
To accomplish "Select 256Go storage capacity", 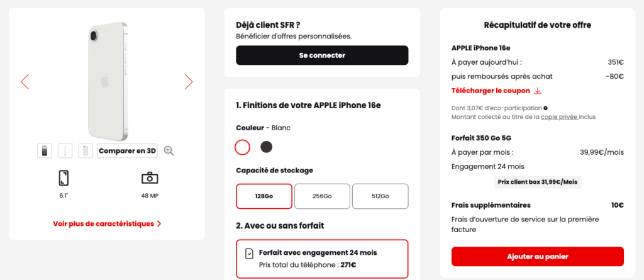I will point(322,196).
